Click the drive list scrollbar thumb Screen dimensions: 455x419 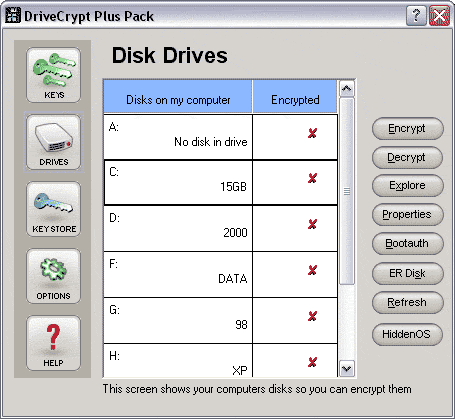click(x=347, y=191)
